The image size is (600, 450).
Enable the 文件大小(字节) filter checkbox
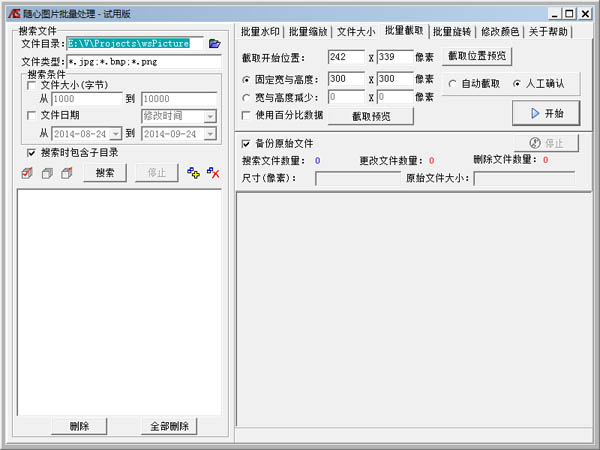[32, 86]
